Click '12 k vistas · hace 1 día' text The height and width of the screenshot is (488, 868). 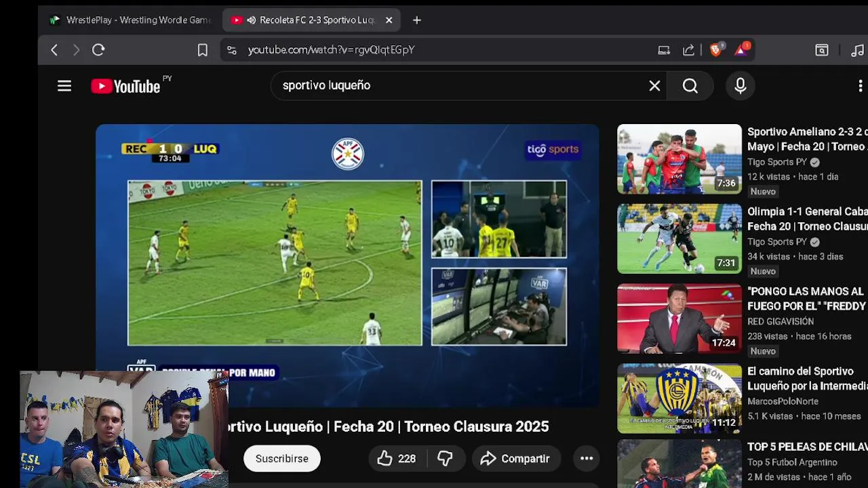tap(793, 177)
